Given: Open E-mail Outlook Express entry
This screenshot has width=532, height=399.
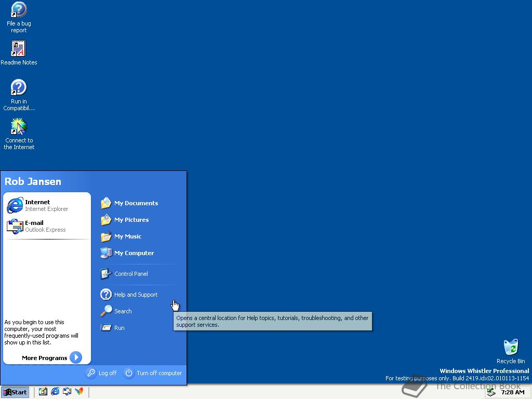Looking at the screenshot, I should coord(47,226).
